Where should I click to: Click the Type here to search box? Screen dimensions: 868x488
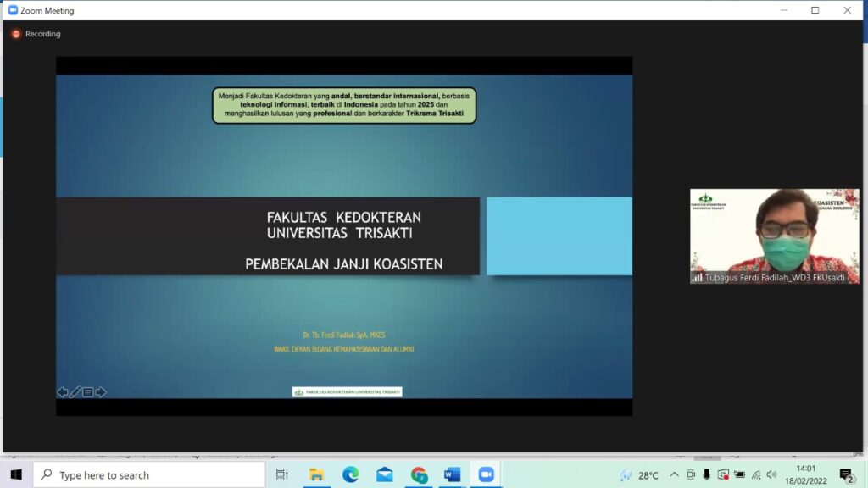pos(149,474)
